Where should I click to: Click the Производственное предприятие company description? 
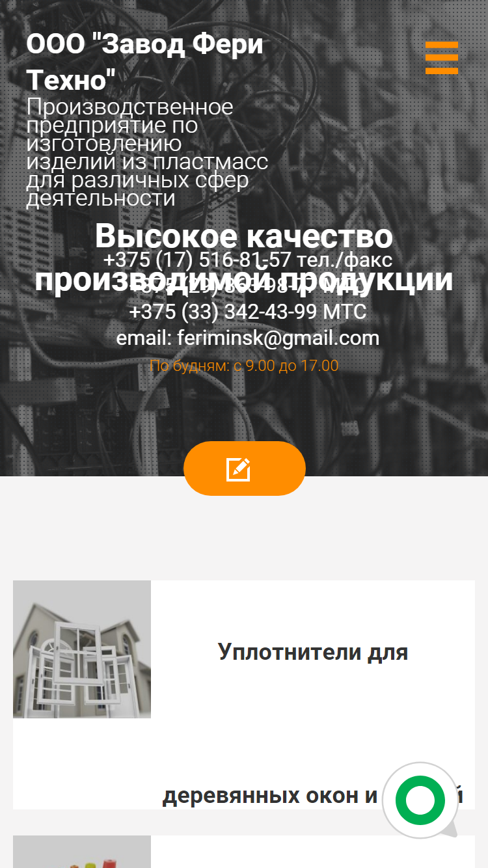[147, 152]
